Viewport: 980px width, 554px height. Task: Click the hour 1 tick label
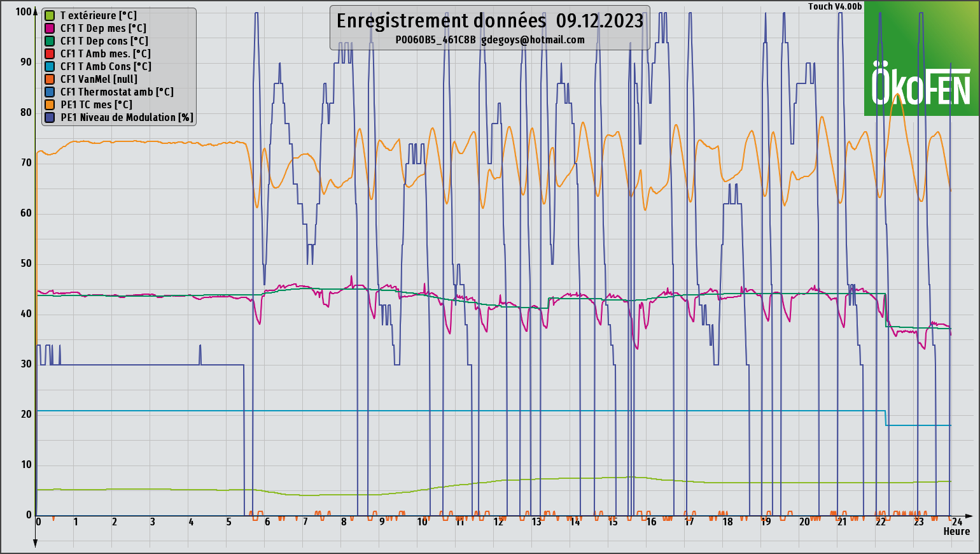pos(76,522)
